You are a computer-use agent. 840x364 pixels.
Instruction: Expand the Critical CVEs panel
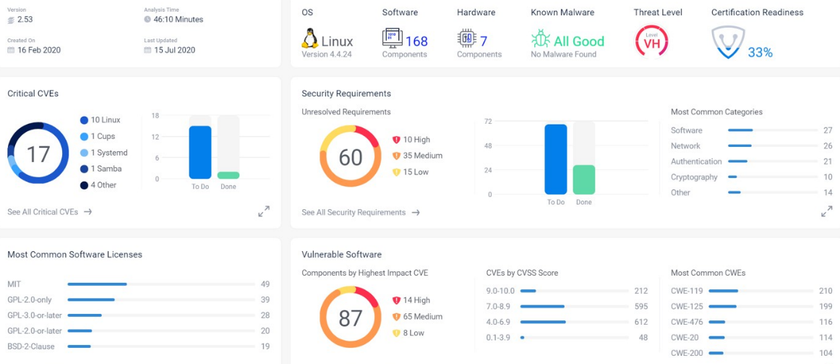(x=264, y=212)
